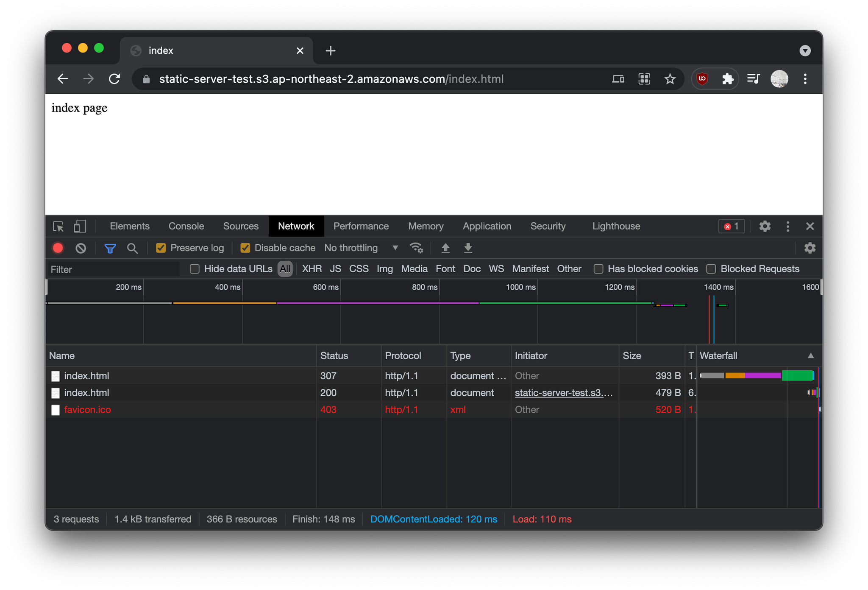This screenshot has width=868, height=590.
Task: Click the Waterfall column sort arrow
Action: (811, 355)
